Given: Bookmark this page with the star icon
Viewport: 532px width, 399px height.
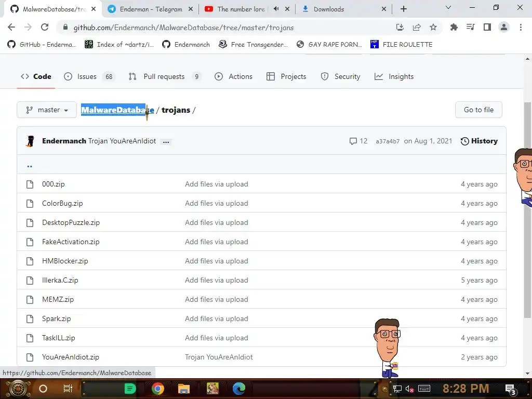Looking at the screenshot, I should [433, 27].
